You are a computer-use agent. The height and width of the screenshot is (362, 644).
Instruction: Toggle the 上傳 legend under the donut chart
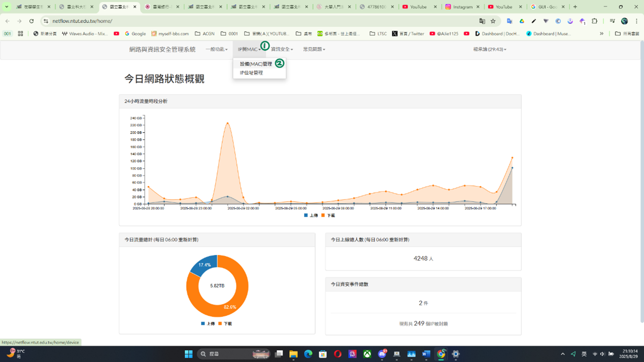coord(208,323)
